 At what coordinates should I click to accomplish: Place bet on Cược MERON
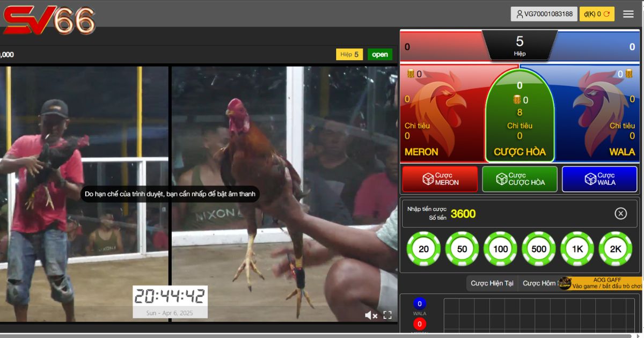(x=440, y=179)
